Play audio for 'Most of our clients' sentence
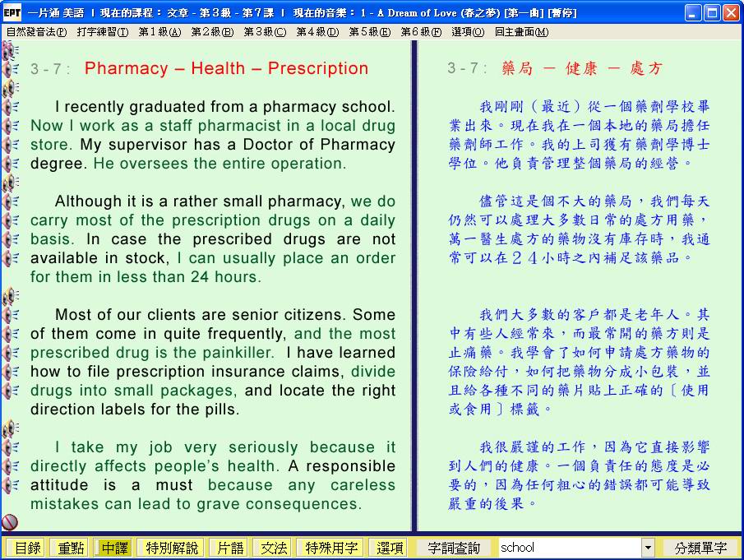This screenshot has width=744, height=560. [10, 315]
